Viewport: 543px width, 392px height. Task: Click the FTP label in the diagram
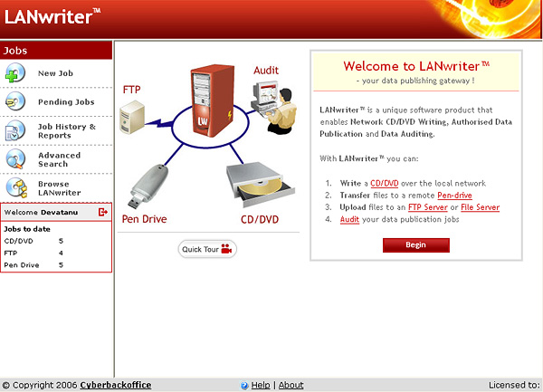[131, 90]
